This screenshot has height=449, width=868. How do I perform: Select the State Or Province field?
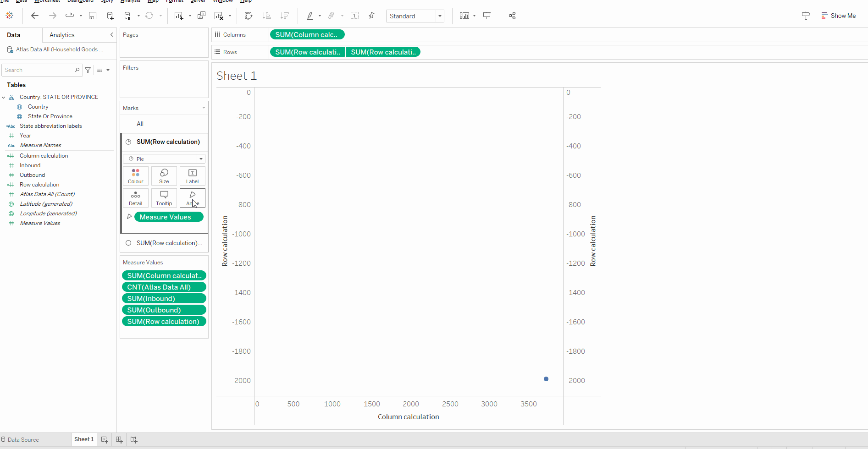50,116
